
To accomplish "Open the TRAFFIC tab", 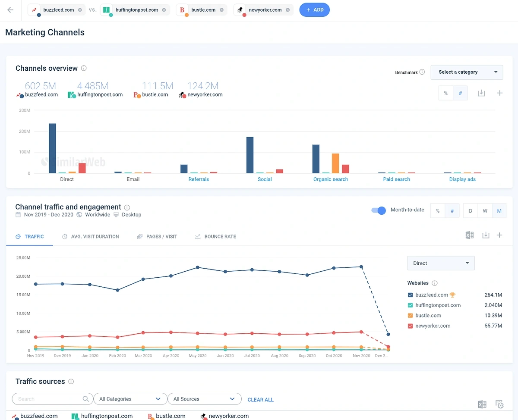I will pyautogui.click(x=29, y=237).
